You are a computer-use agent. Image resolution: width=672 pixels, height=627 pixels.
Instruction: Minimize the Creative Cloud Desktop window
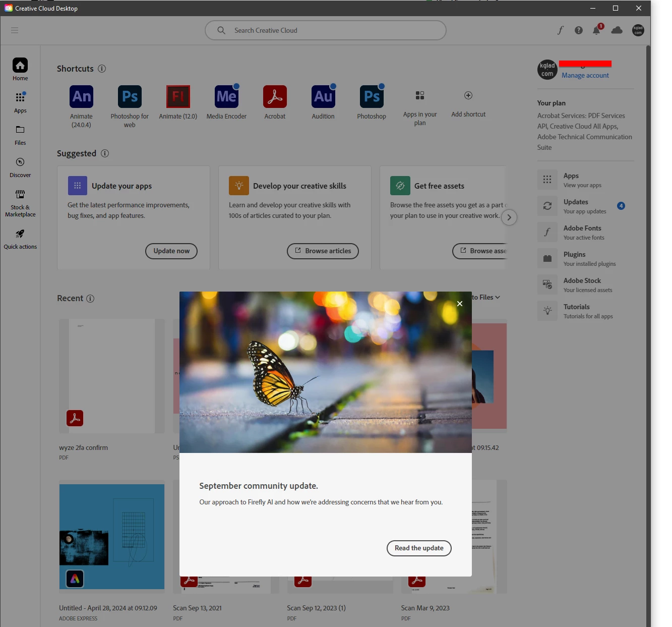pos(593,8)
